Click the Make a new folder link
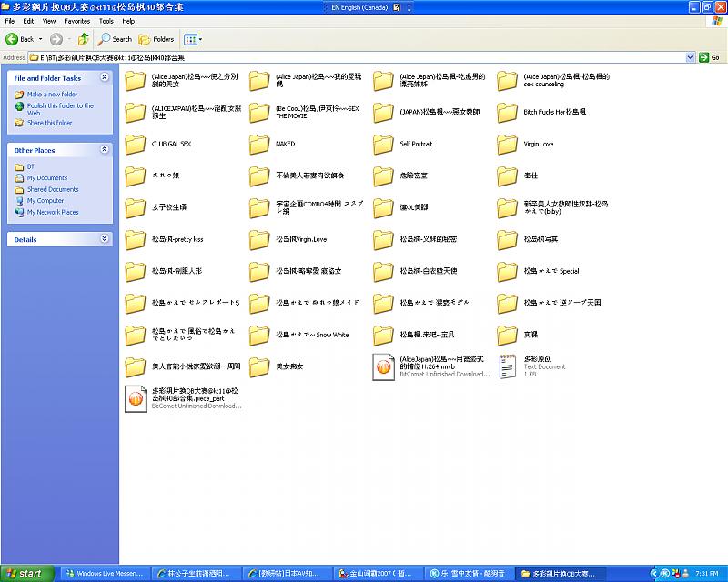Image resolution: width=728 pixels, height=582 pixels. point(52,95)
